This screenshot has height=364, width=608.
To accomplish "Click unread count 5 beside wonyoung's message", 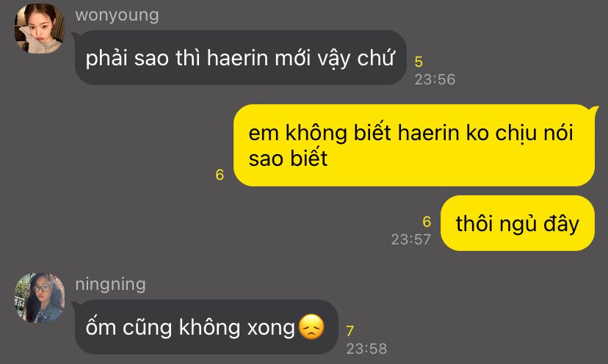I will point(419,62).
